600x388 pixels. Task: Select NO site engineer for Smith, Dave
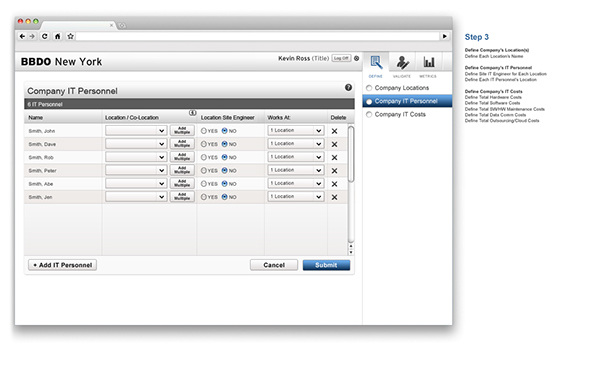point(225,144)
